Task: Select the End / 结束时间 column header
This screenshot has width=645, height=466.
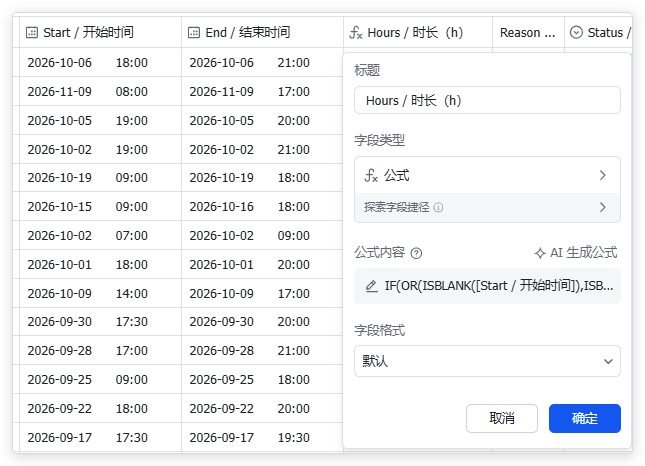Action: (x=262, y=32)
